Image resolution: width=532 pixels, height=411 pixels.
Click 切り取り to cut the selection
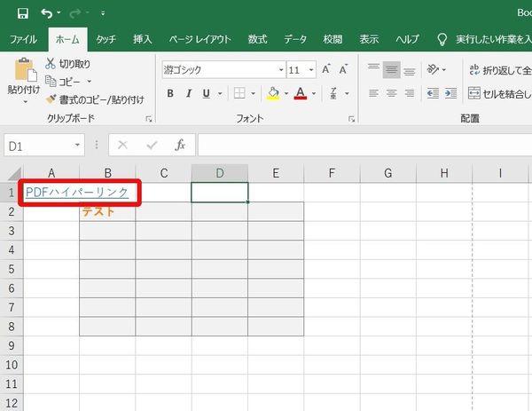[x=68, y=64]
